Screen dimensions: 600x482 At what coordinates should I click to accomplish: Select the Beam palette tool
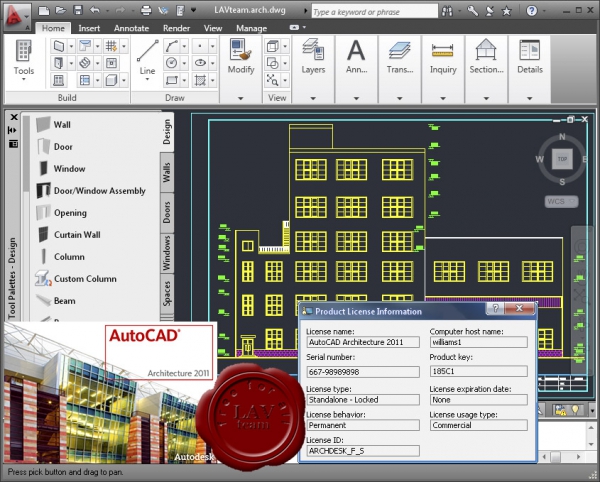pyautogui.click(x=56, y=301)
